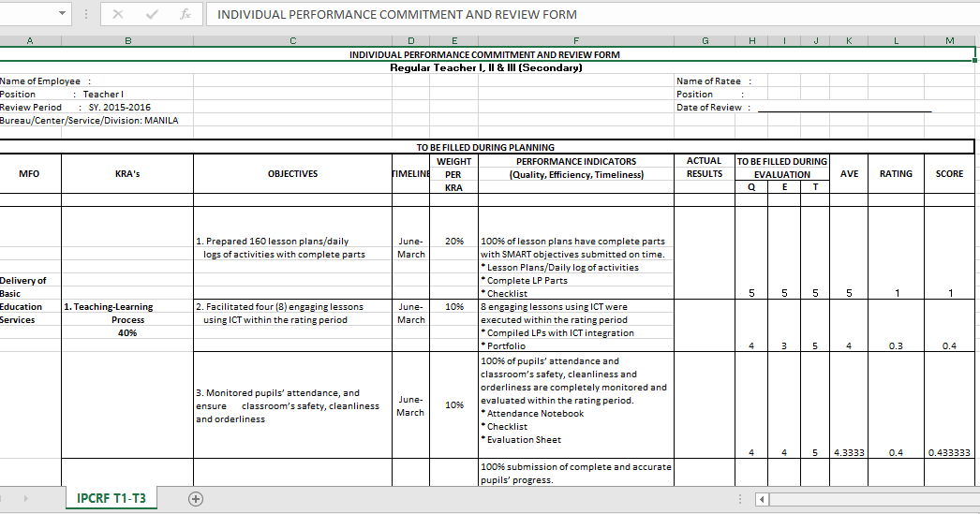The image size is (980, 514).
Task: Select column B header
Action: click(127, 40)
